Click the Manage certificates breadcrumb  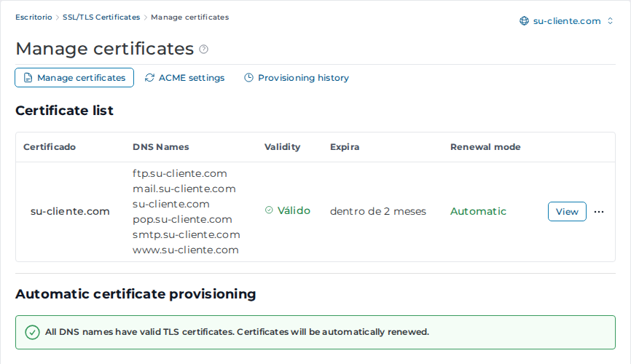pyautogui.click(x=190, y=17)
